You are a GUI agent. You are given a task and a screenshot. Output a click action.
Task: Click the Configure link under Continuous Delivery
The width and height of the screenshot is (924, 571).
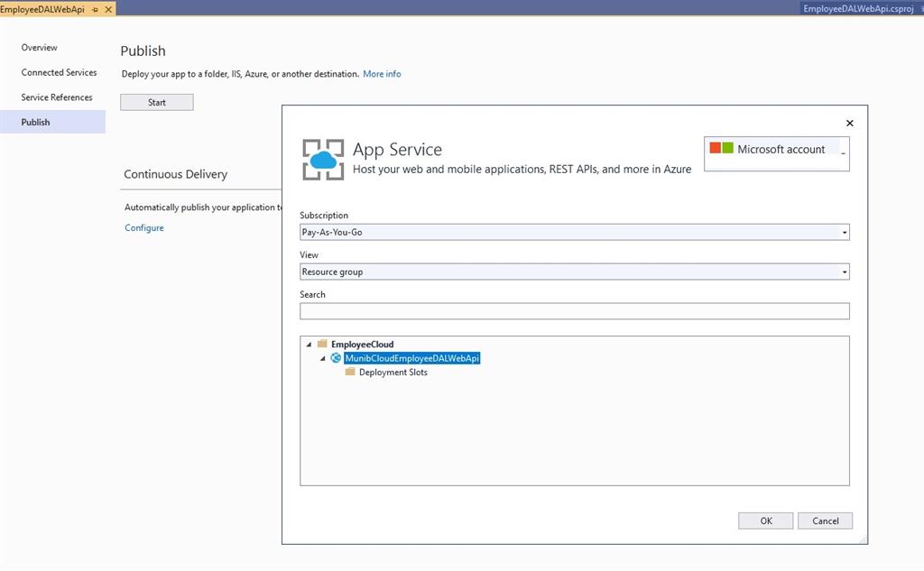pyautogui.click(x=143, y=227)
